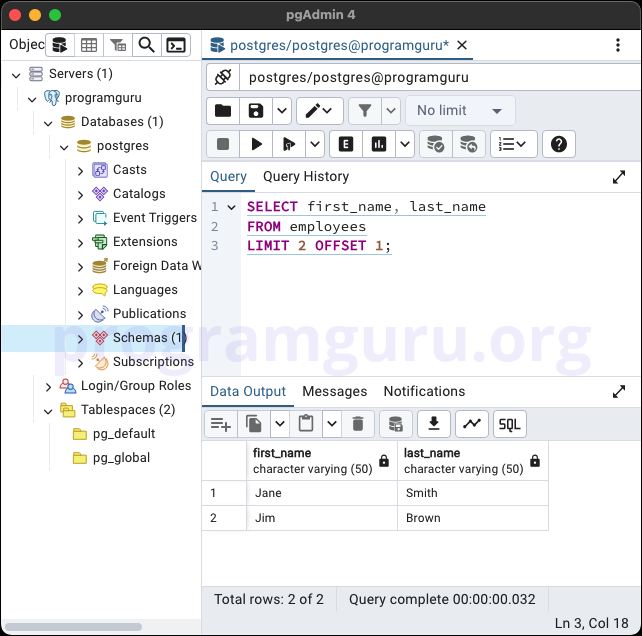Expand the query editor panel
The image size is (642, 636).
pyautogui.click(x=619, y=177)
